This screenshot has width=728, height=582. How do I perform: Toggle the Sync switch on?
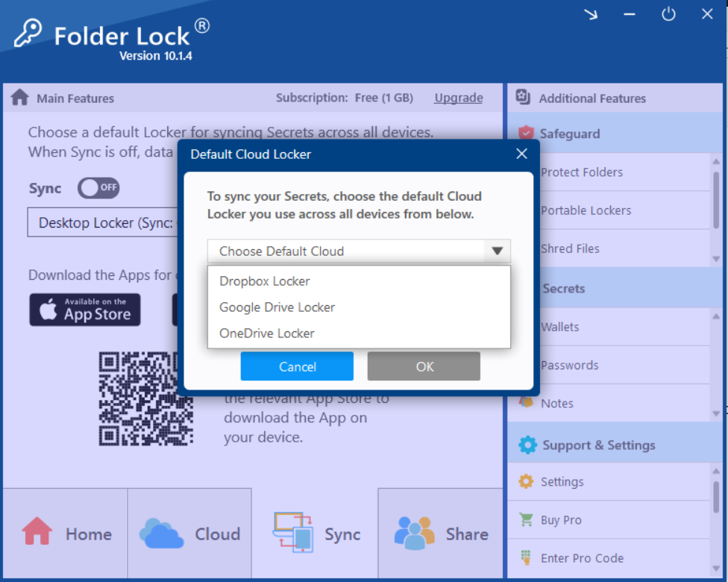point(98,187)
